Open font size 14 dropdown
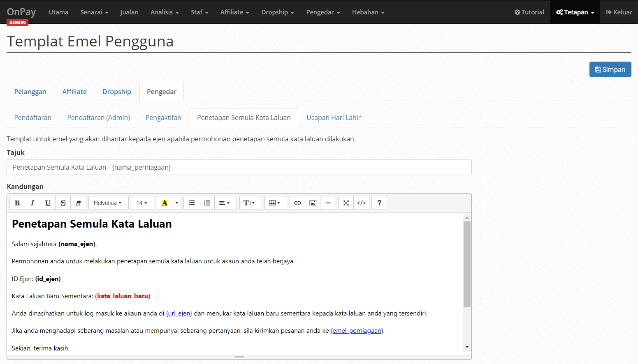The height and width of the screenshot is (364, 638). coord(142,203)
